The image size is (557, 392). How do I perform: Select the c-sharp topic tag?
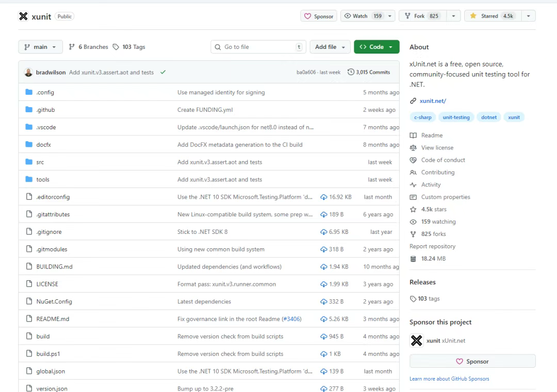coord(423,117)
